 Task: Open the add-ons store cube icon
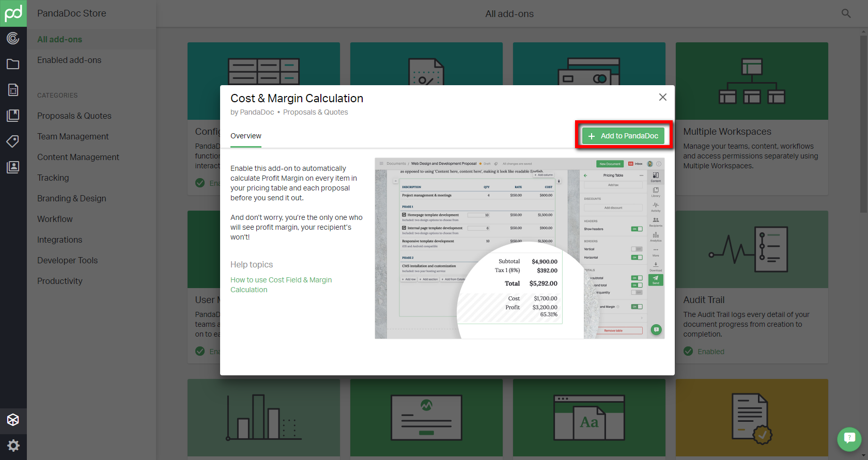tap(13, 420)
